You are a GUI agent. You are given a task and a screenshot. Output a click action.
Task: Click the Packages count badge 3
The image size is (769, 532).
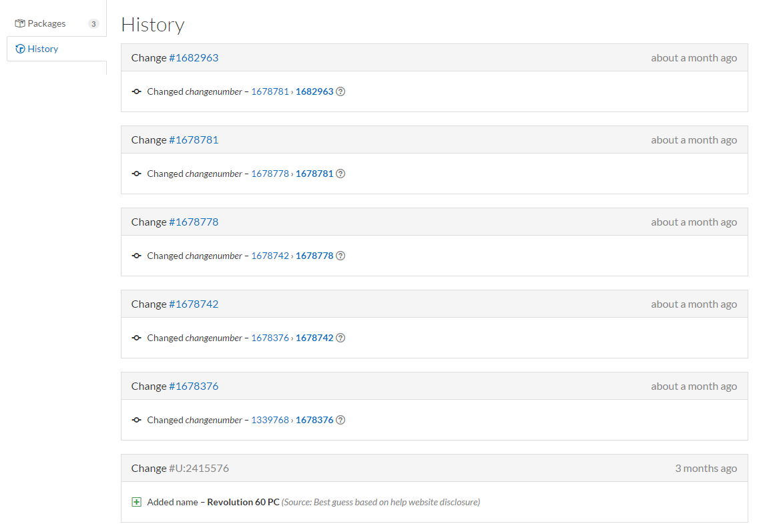[x=93, y=23]
